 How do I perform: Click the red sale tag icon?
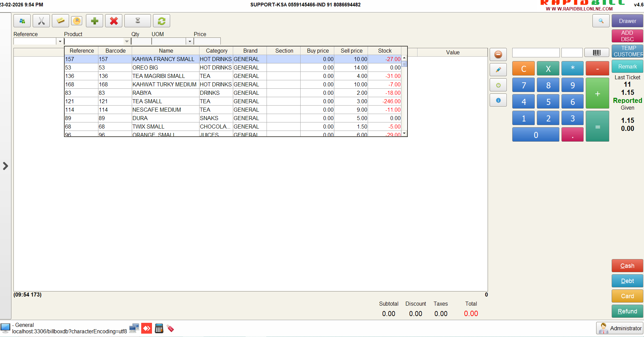[x=171, y=328]
